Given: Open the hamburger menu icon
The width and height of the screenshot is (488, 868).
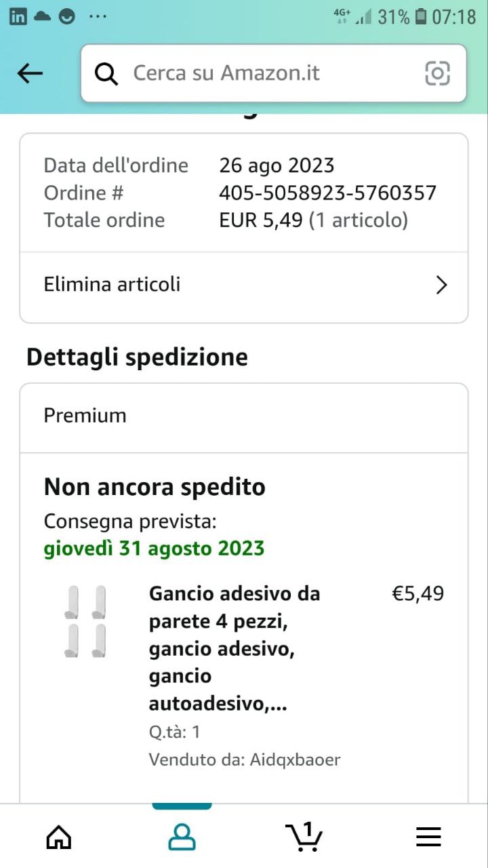Looking at the screenshot, I should (428, 836).
